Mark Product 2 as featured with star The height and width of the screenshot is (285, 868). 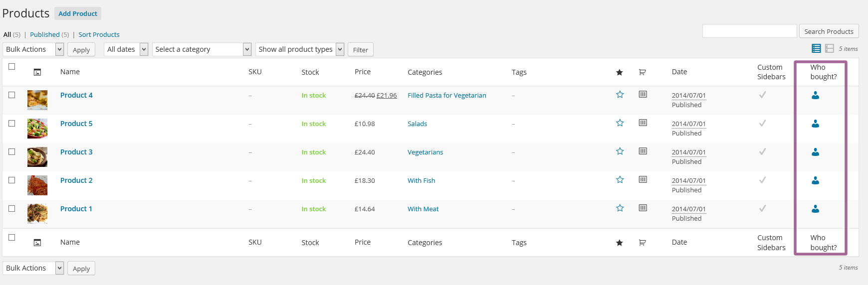[620, 180]
